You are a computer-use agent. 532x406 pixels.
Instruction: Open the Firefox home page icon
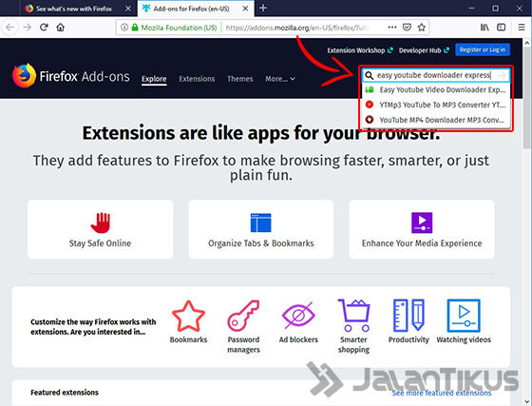tap(61, 28)
